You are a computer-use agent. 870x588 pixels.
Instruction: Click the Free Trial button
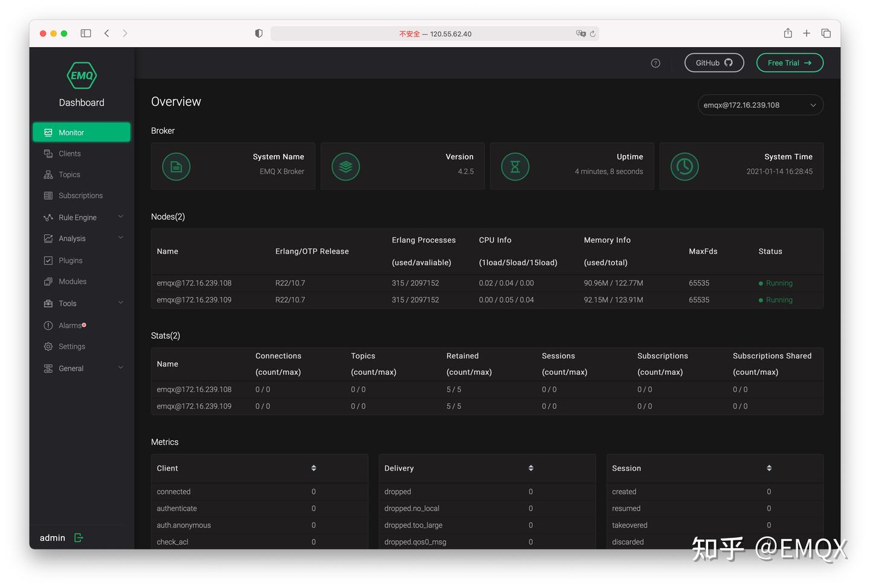pyautogui.click(x=790, y=63)
